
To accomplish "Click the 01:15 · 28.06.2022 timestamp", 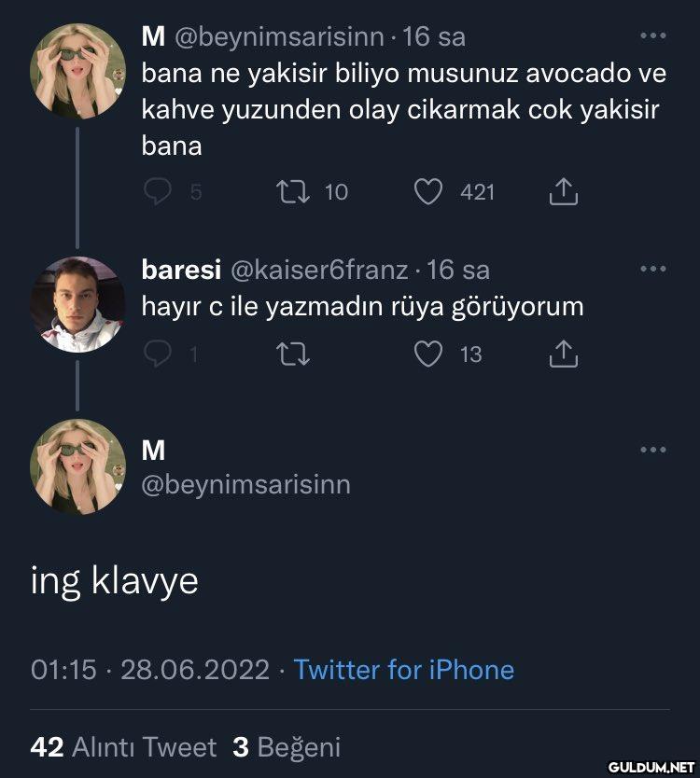I will [x=149, y=670].
